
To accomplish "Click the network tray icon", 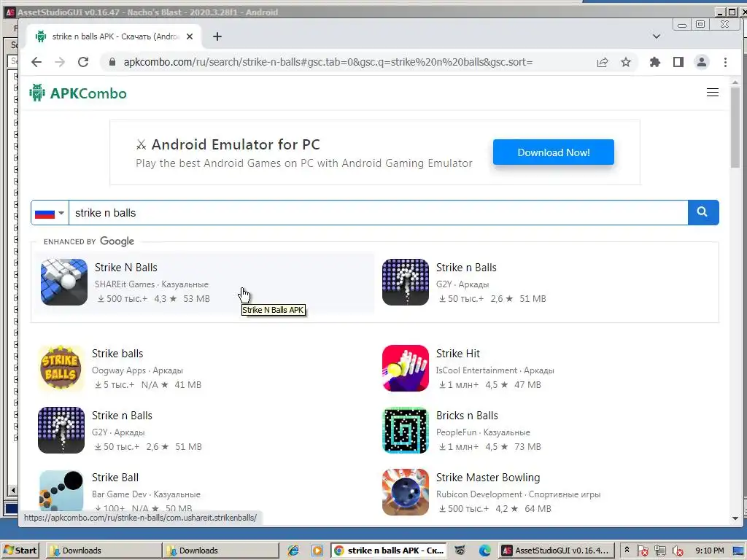I will [x=659, y=551].
